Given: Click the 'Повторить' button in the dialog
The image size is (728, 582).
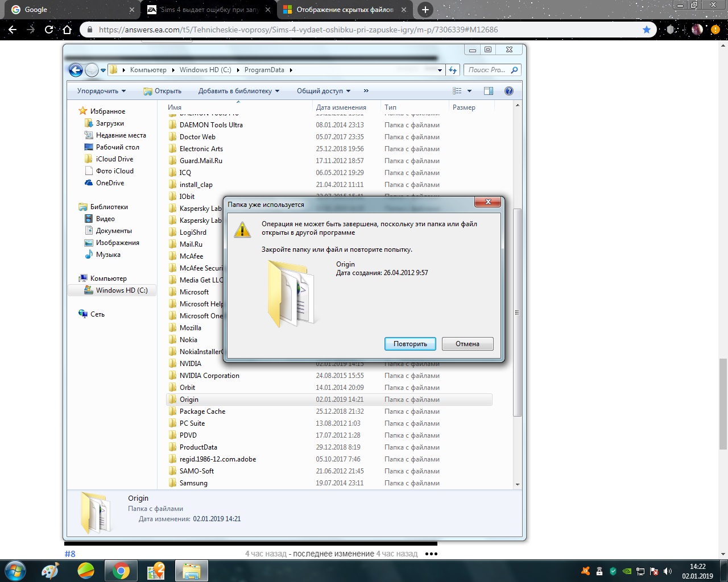Looking at the screenshot, I should pyautogui.click(x=410, y=344).
